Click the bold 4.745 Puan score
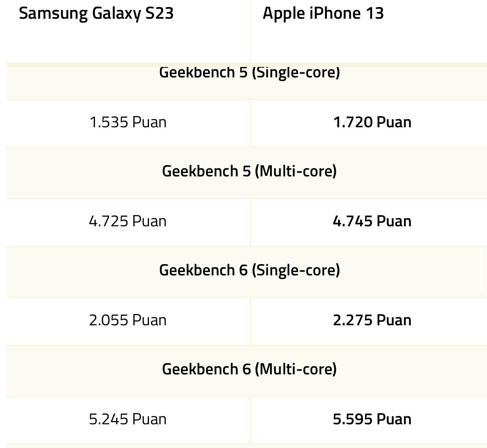The width and height of the screenshot is (487, 448). click(372, 221)
